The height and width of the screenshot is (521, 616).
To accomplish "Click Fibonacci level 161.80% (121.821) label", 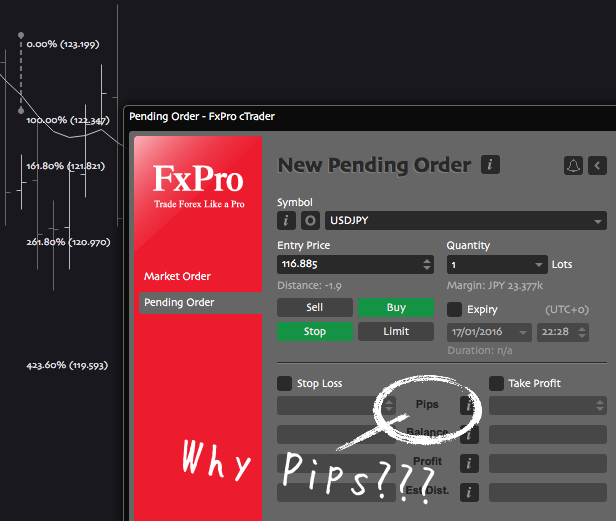I will [x=66, y=166].
